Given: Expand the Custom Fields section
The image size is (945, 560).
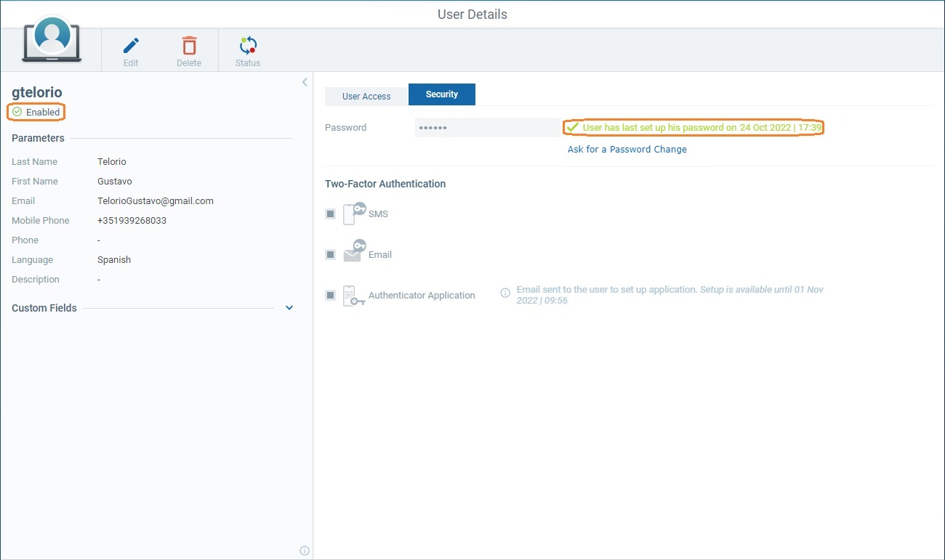Looking at the screenshot, I should click(x=289, y=307).
